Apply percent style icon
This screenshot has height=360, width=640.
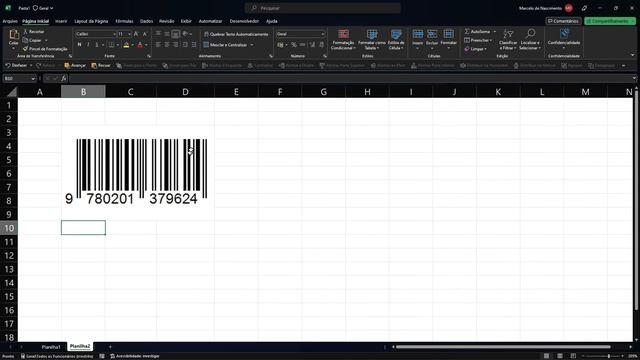coord(294,45)
